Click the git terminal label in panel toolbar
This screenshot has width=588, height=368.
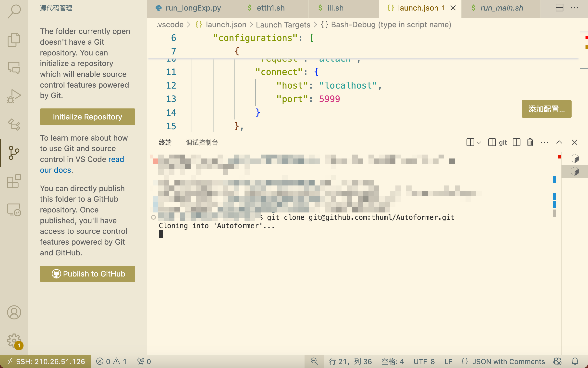pyautogui.click(x=497, y=142)
